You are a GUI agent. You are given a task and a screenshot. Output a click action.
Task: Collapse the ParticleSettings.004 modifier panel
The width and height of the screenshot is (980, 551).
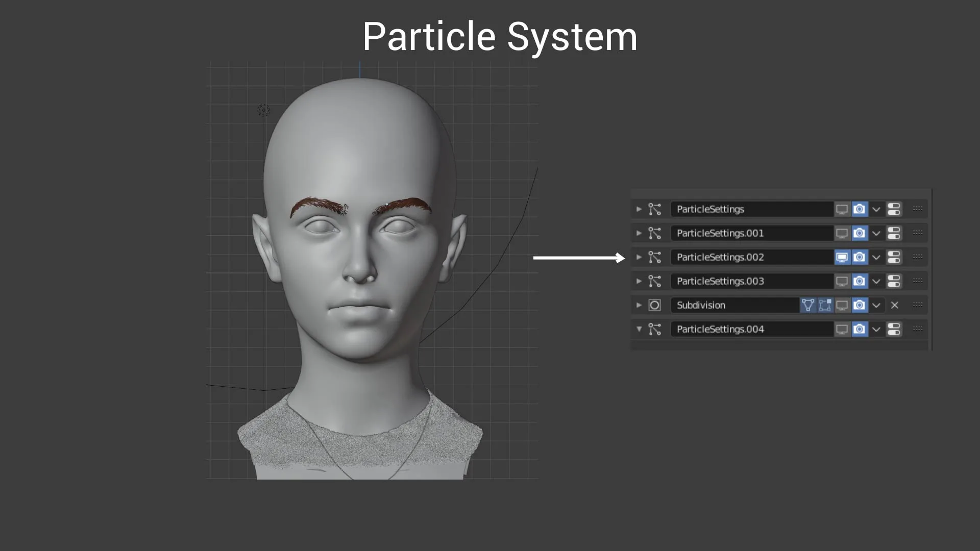pyautogui.click(x=639, y=329)
